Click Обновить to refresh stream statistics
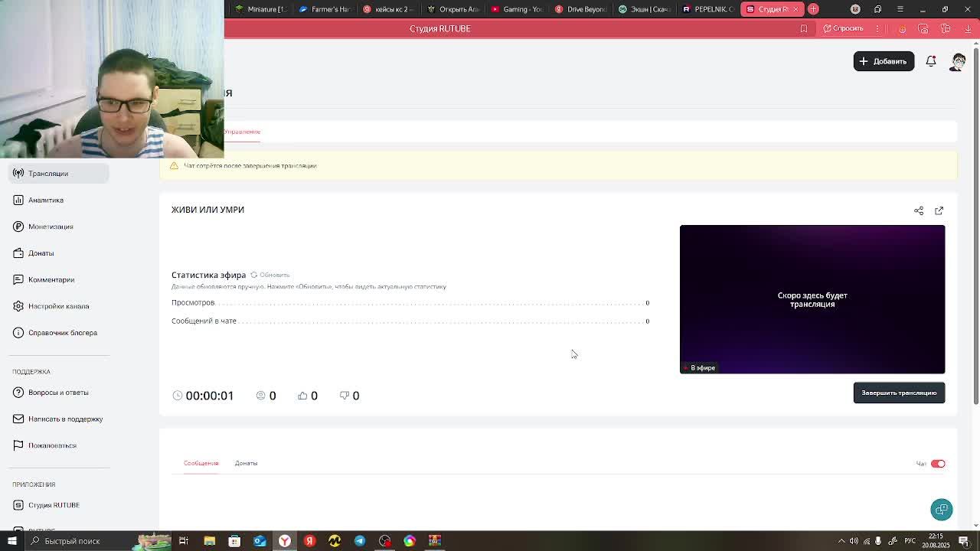The height and width of the screenshot is (551, 980). 269,275
